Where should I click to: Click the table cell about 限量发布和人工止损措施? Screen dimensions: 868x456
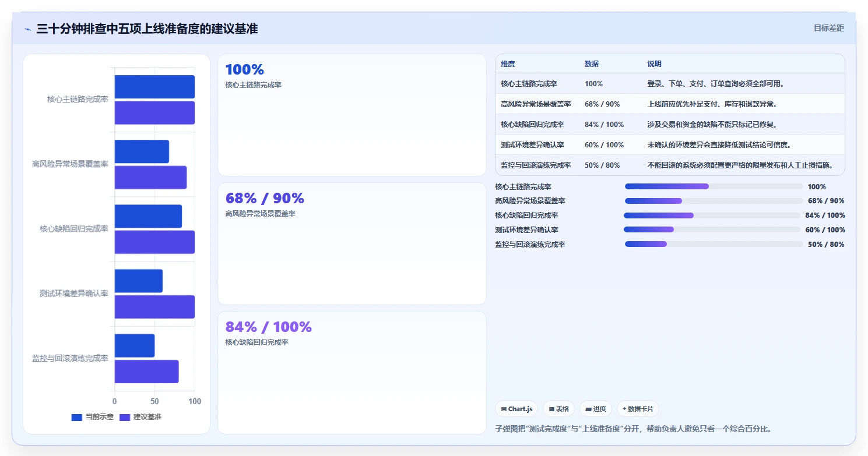click(x=740, y=165)
